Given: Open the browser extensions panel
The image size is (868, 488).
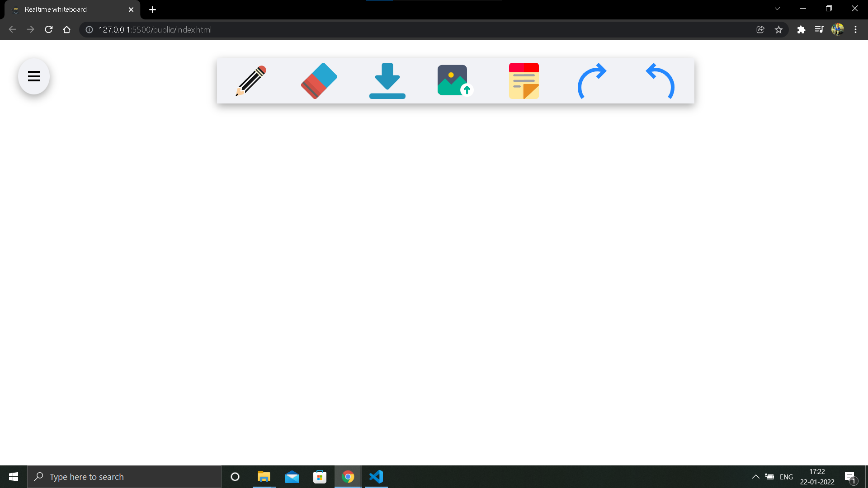Looking at the screenshot, I should pyautogui.click(x=802, y=29).
